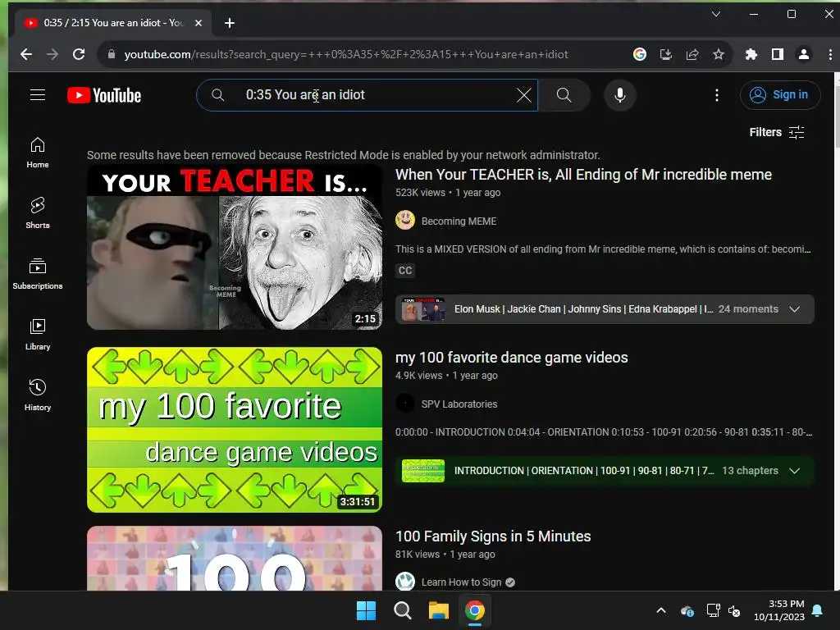Open Library in sidebar
Image resolution: width=840 pixels, height=630 pixels.
pyautogui.click(x=38, y=335)
